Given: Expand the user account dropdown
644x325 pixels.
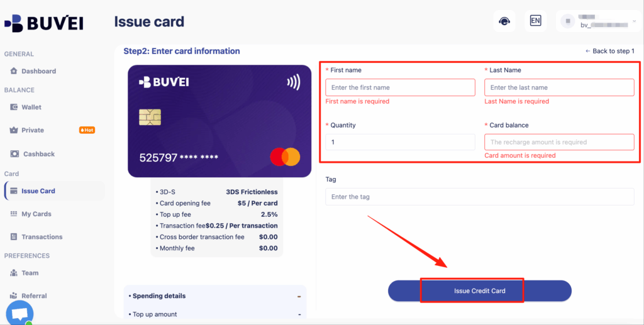Looking at the screenshot, I should coord(633,21).
